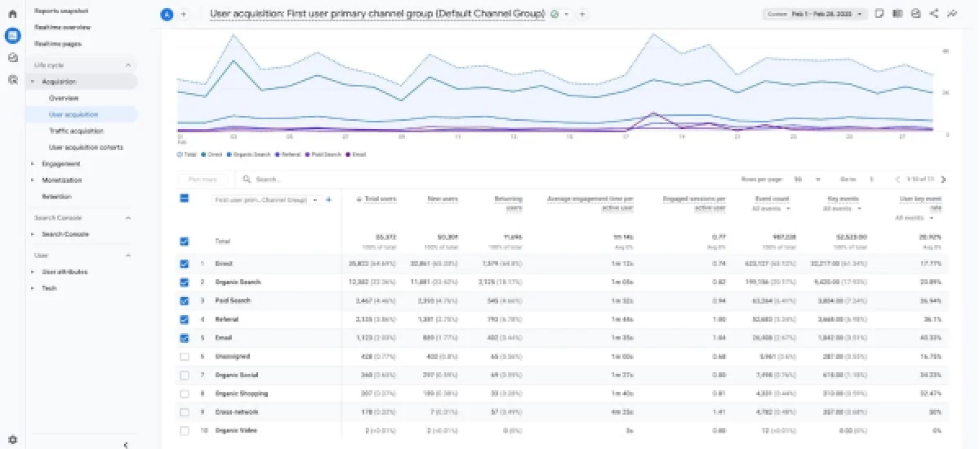Open the Rows per page dropdown

click(x=800, y=179)
